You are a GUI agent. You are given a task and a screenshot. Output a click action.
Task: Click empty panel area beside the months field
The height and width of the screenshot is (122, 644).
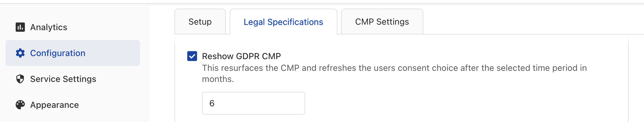[x=460, y=103]
